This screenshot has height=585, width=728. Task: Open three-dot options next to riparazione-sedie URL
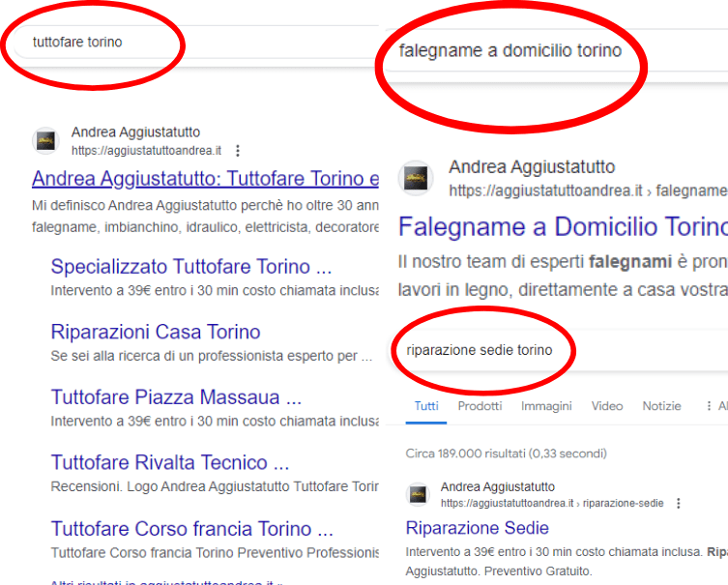click(x=679, y=503)
